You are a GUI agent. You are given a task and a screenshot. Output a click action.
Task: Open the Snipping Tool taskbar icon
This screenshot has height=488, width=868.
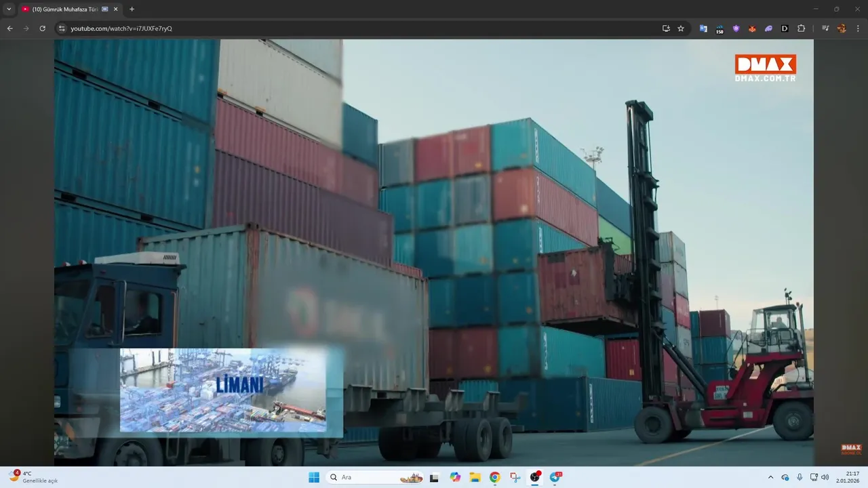(515, 477)
